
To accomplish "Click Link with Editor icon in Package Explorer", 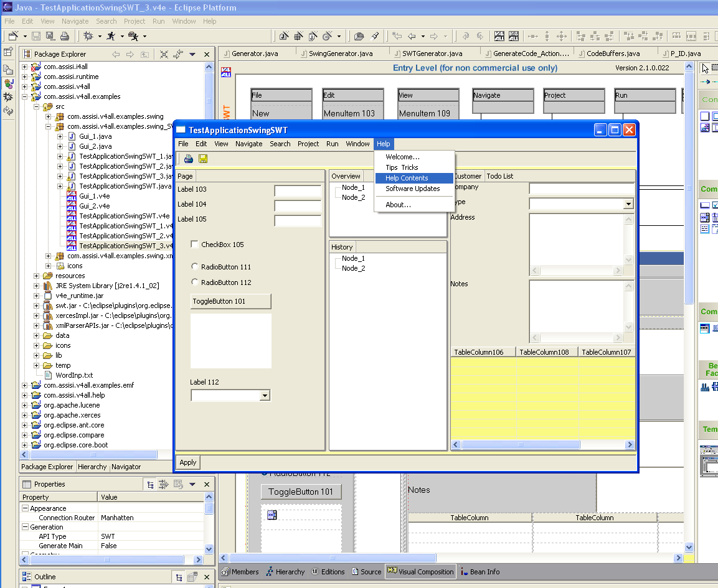I will 177,54.
